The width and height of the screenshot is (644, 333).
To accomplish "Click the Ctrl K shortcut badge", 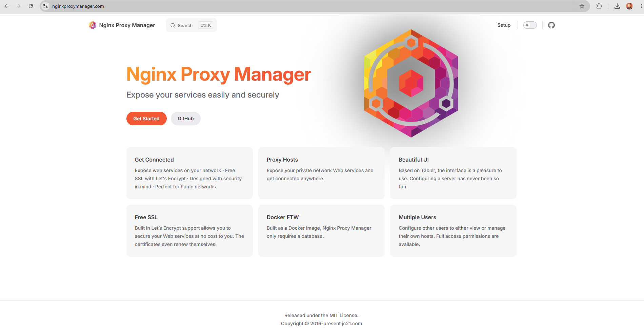I will coord(205,25).
